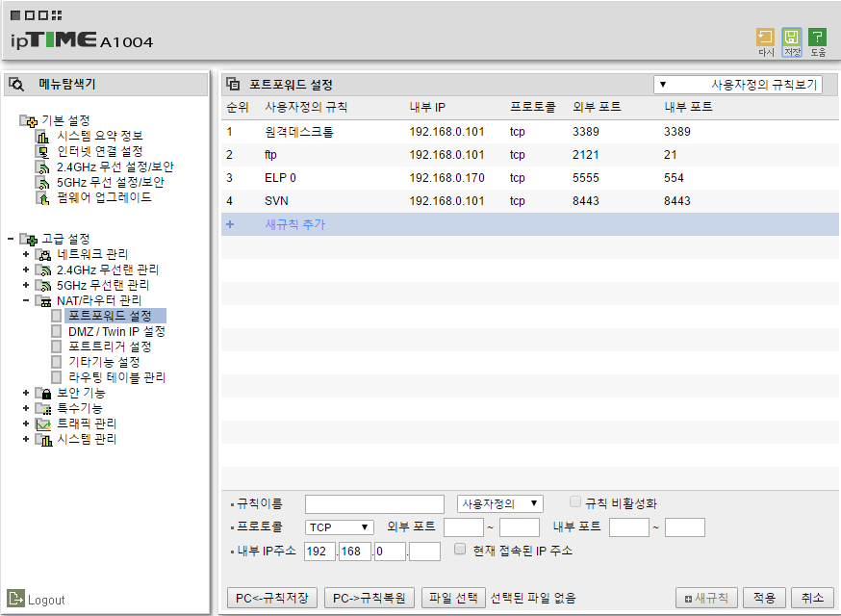This screenshot has height=616, width=841.
Task: Focus the 외부 포트 start field
Action: (464, 527)
